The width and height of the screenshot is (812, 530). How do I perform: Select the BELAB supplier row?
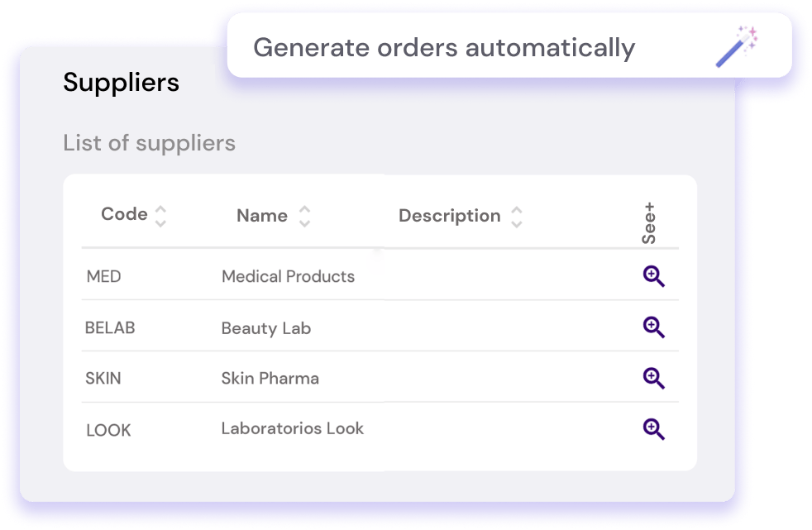pyautogui.click(x=108, y=327)
